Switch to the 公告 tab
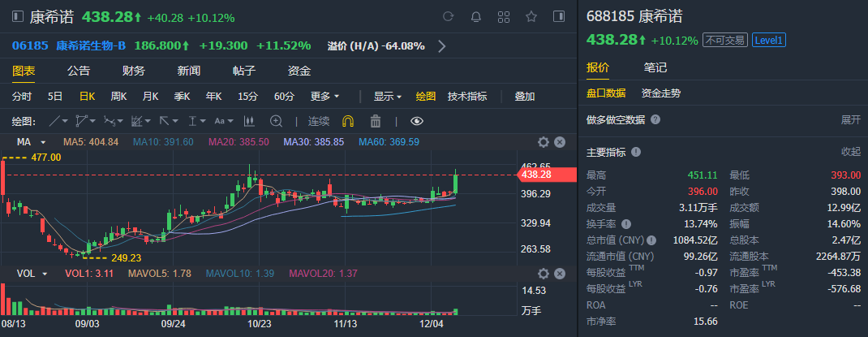The width and height of the screenshot is (868, 337). (79, 71)
